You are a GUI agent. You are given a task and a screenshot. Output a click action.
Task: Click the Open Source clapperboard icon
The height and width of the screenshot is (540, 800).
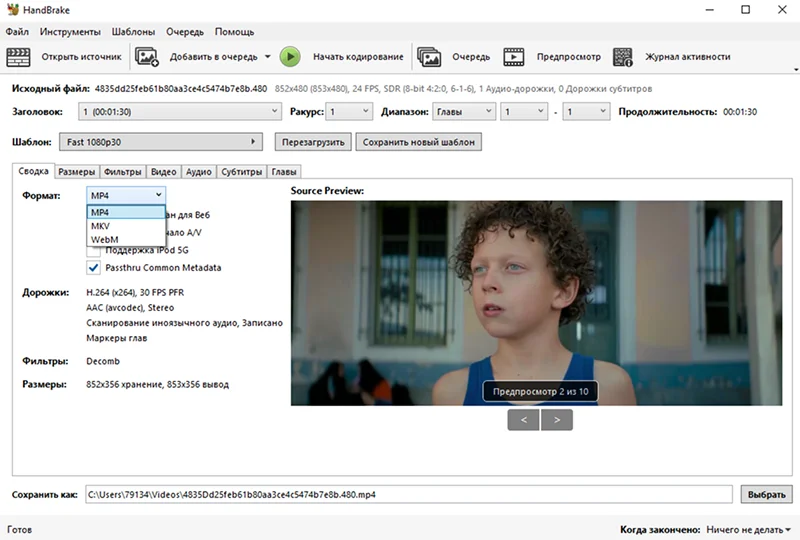[18, 57]
